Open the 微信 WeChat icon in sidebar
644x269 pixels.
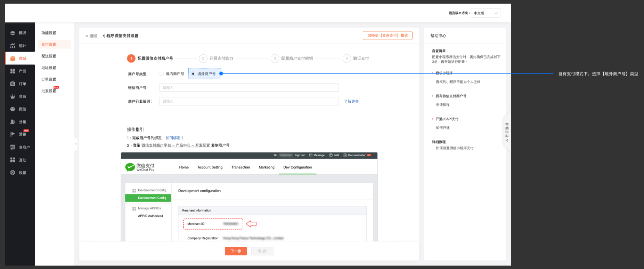[13, 109]
